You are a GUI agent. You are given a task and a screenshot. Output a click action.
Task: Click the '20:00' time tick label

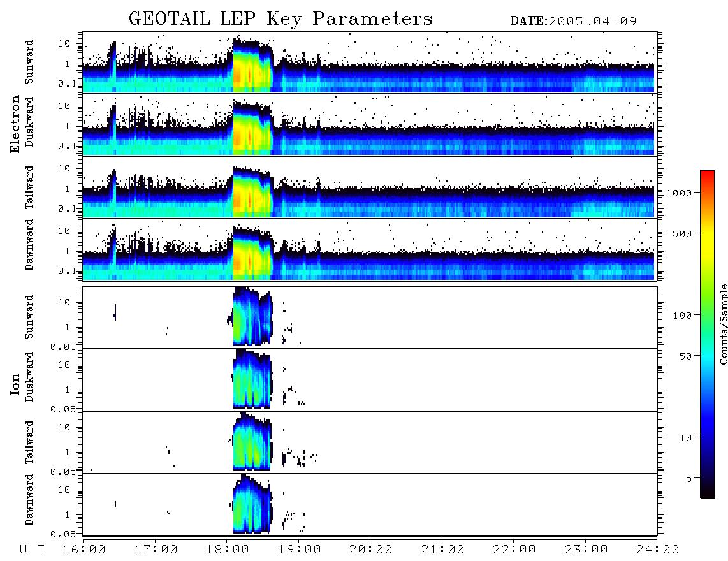pos(371,550)
